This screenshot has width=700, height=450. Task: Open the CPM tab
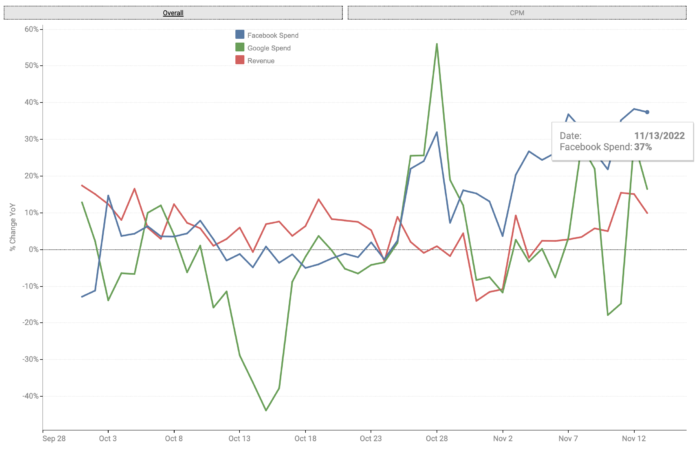pyautogui.click(x=517, y=13)
